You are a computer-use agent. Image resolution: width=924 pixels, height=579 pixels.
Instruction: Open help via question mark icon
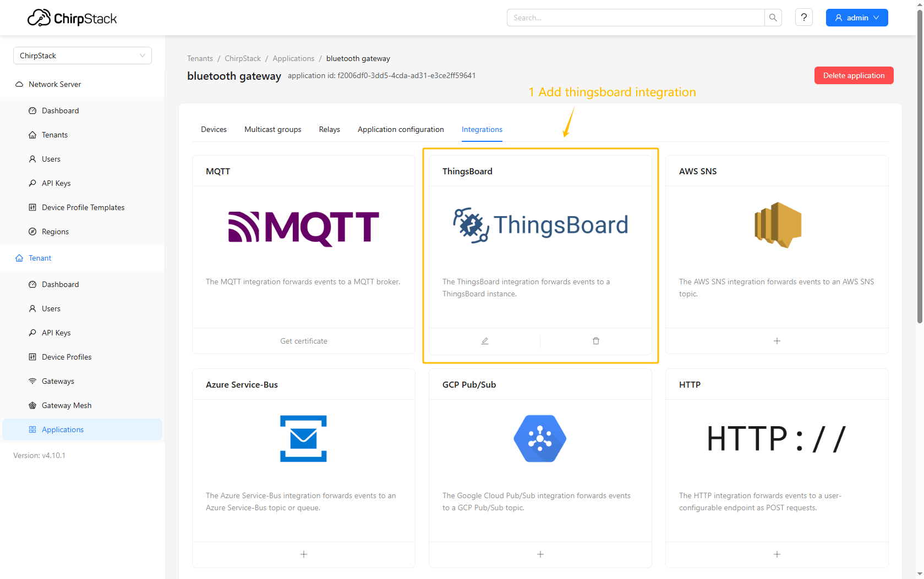[x=803, y=18]
